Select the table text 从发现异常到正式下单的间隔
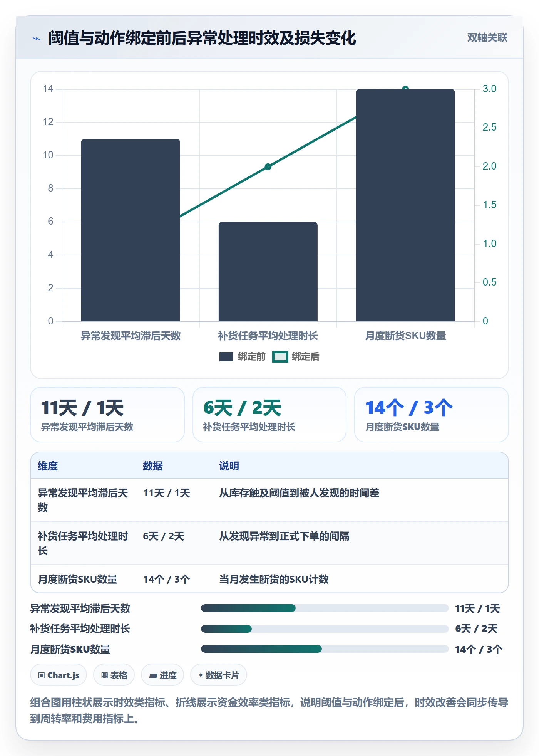The width and height of the screenshot is (539, 756). [x=284, y=536]
